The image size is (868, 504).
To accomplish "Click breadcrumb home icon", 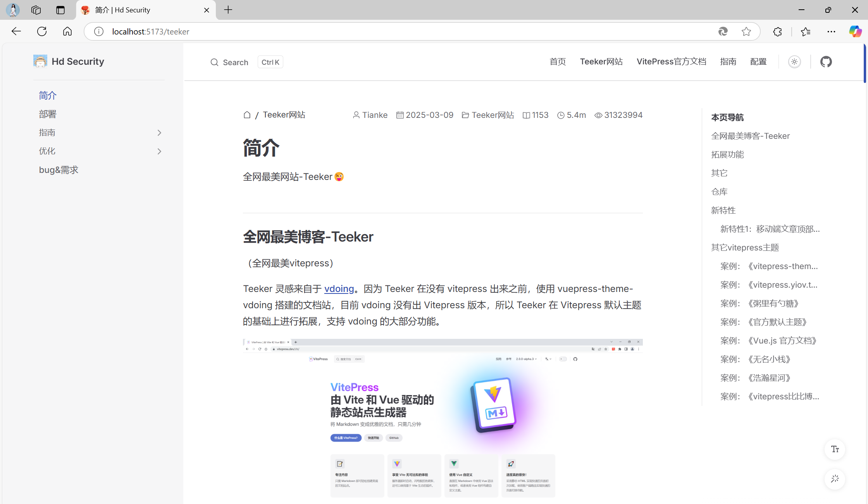I will (x=247, y=115).
